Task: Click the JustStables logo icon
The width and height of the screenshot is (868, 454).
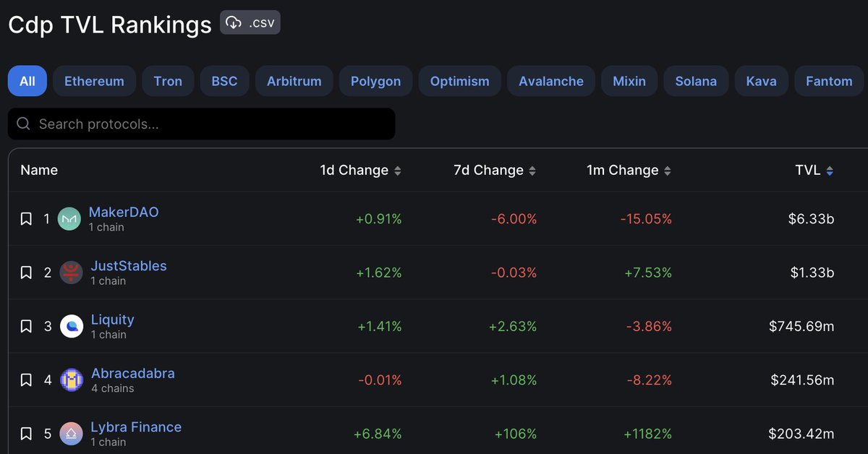Action: tap(71, 273)
